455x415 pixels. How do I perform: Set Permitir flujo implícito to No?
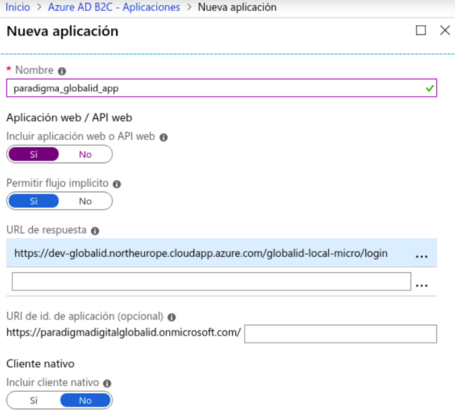point(85,201)
